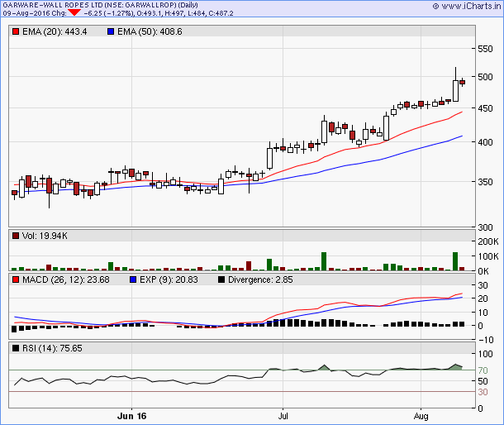
Task: Click the 100K volume axis label
Action: pos(488,256)
